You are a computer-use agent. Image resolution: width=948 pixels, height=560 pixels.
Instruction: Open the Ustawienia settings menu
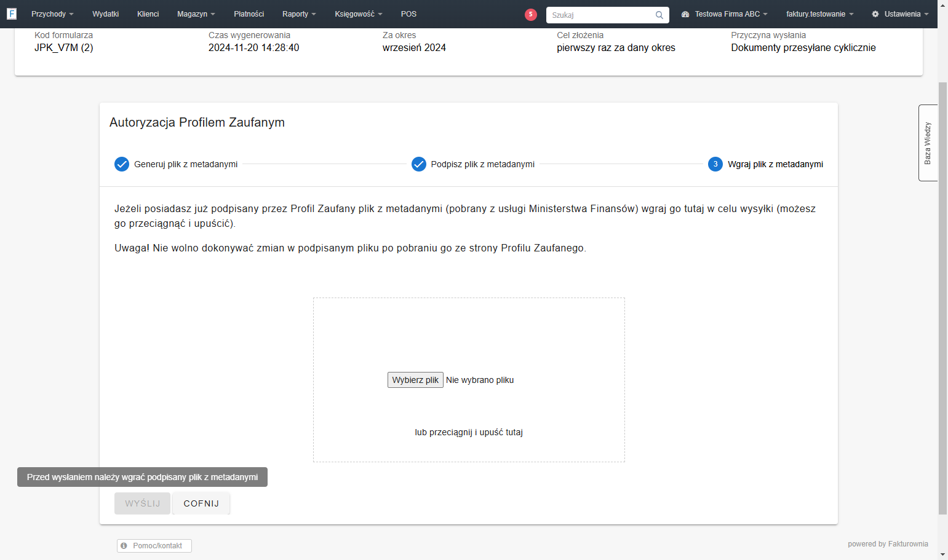900,14
